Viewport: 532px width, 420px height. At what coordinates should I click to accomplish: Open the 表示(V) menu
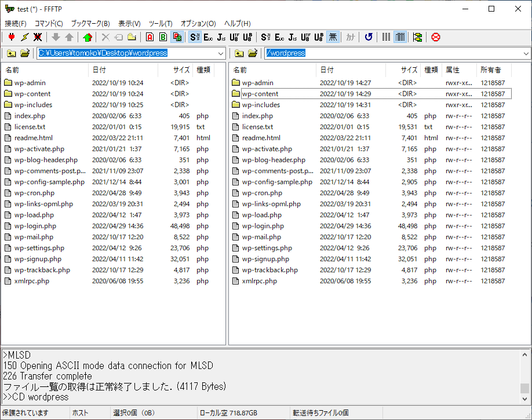tap(129, 23)
